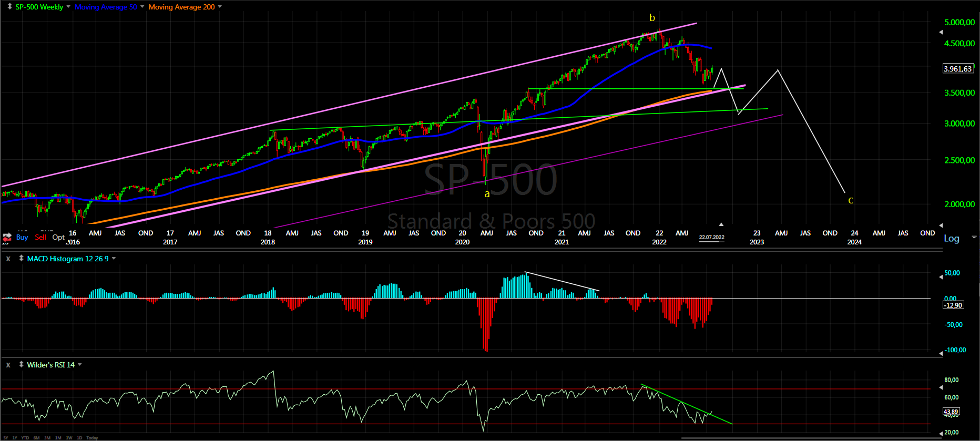980x441 pixels.
Task: Click the 2.000,00 price axis label
Action: pyautogui.click(x=959, y=204)
